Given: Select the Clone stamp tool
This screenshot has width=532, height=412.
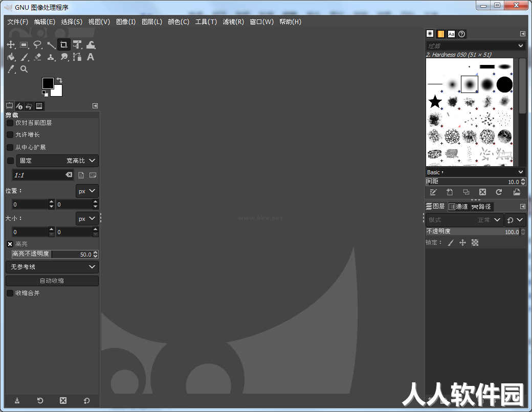Looking at the screenshot, I should pos(51,57).
